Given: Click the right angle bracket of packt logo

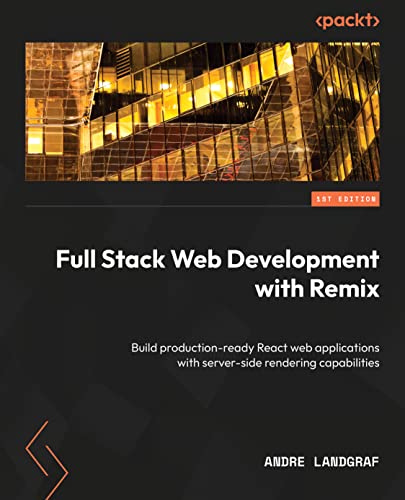Looking at the screenshot, I should (x=375, y=21).
